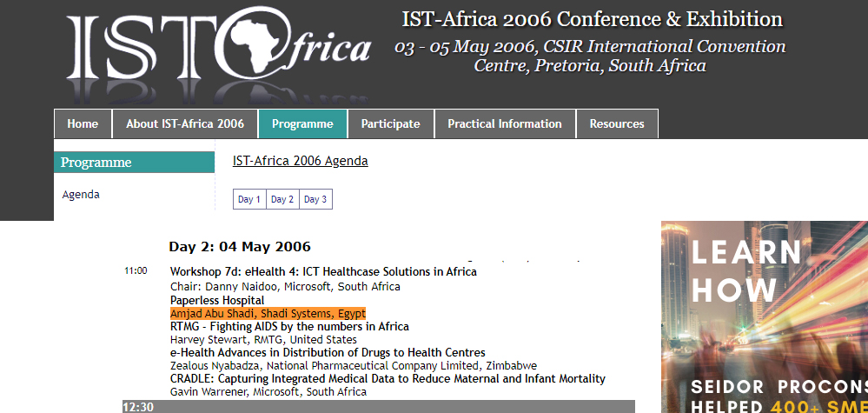
Task: Go to the Participate menu
Action: click(391, 124)
